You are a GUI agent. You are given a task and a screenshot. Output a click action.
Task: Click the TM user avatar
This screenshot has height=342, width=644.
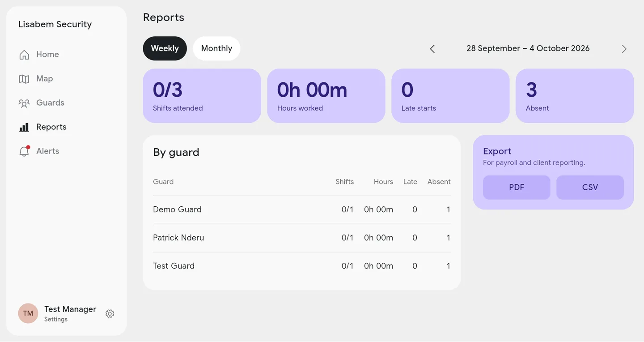click(x=28, y=313)
